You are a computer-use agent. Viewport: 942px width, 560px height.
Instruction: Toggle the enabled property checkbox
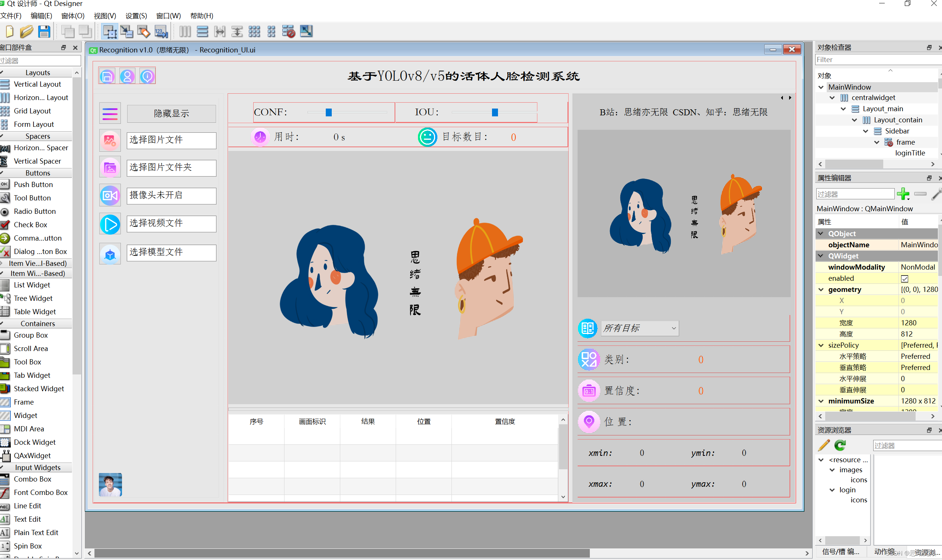pos(905,279)
